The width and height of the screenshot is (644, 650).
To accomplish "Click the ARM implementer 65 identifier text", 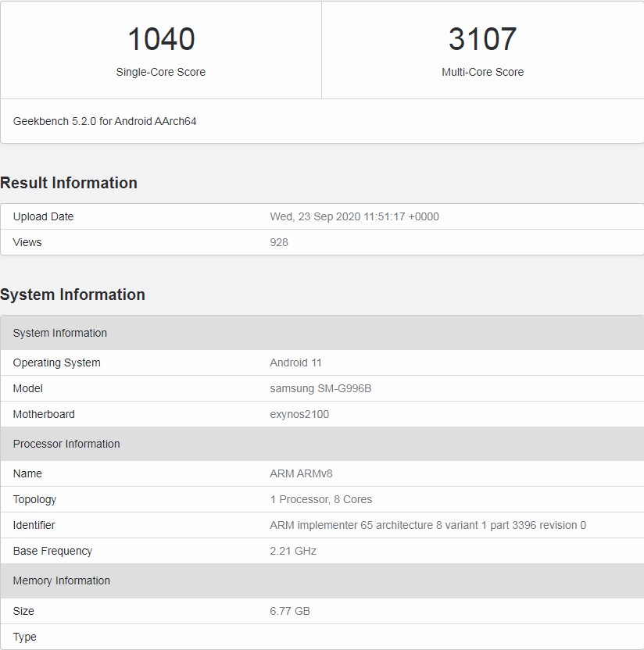I will [428, 525].
